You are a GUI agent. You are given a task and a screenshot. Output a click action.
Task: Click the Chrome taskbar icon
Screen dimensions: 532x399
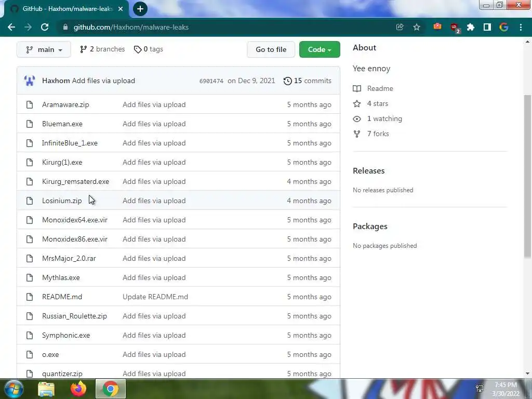tap(110, 389)
